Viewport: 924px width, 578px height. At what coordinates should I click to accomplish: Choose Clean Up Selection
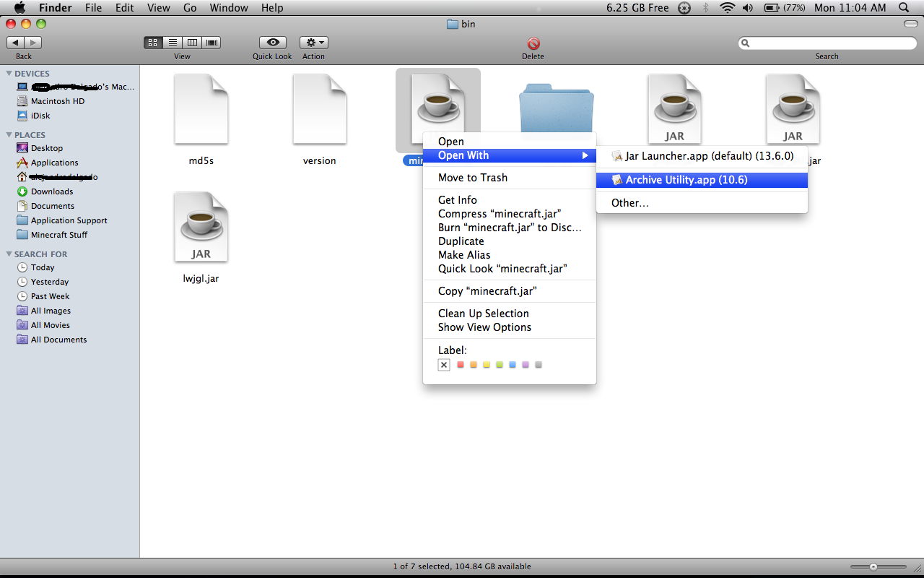coord(510,314)
